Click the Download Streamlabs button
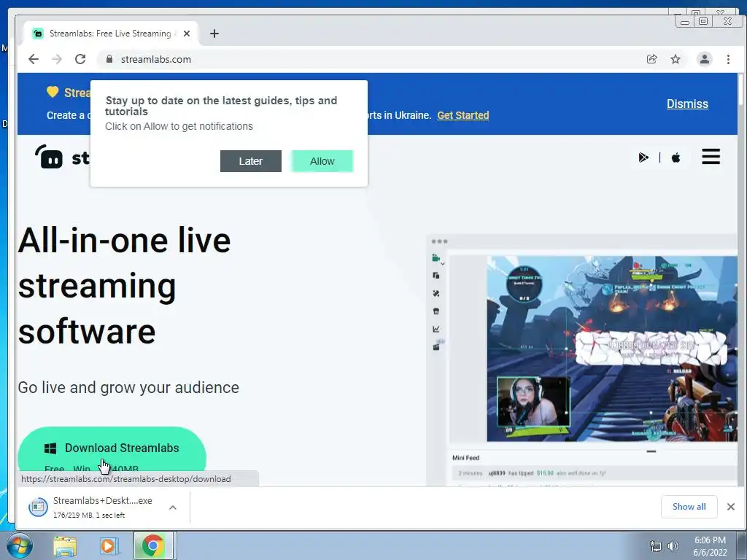Viewport: 747px width, 560px height. [x=112, y=455]
